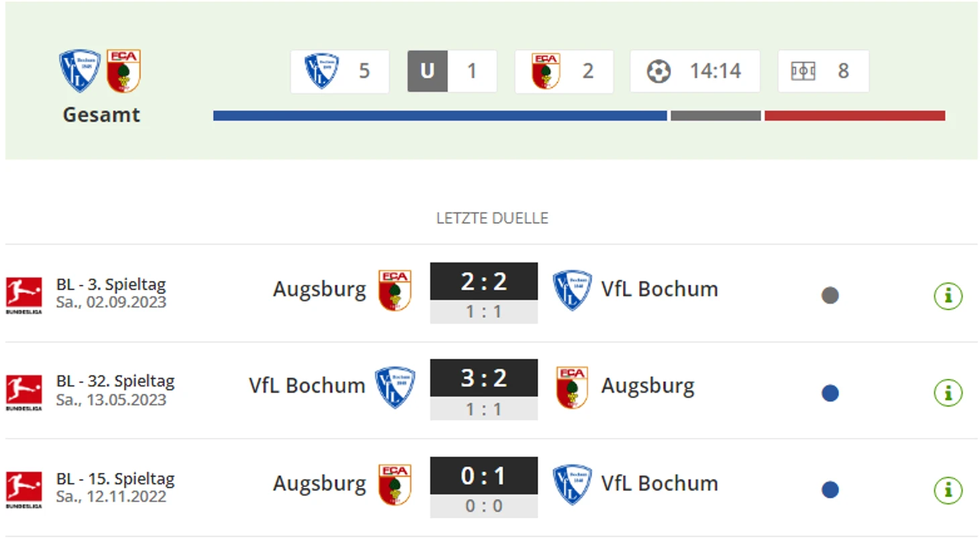Screen dimensions: 980x542
Task: Open info icon for 12.11.2022 match
Action: (x=948, y=490)
